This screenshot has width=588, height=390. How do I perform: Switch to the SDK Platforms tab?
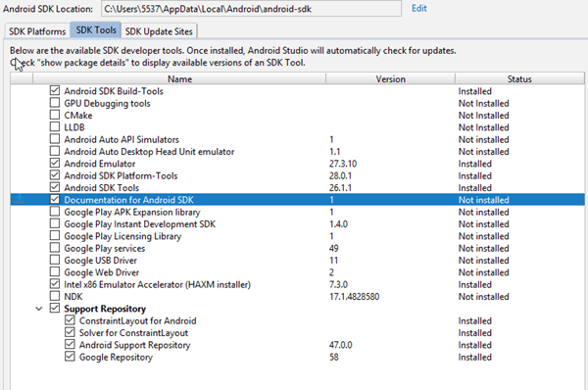(x=37, y=31)
